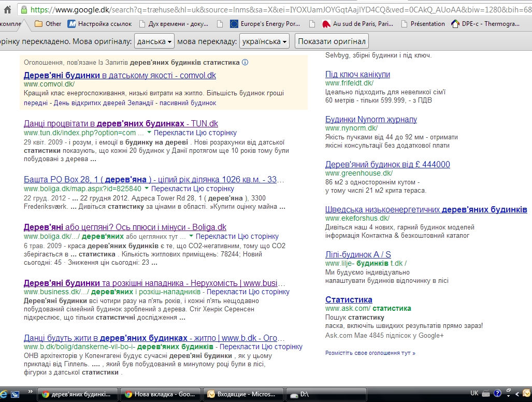The image size is (532, 402).
Task: Switch to 'Нова вкладка' Chrome taskbar window
Action: click(161, 394)
